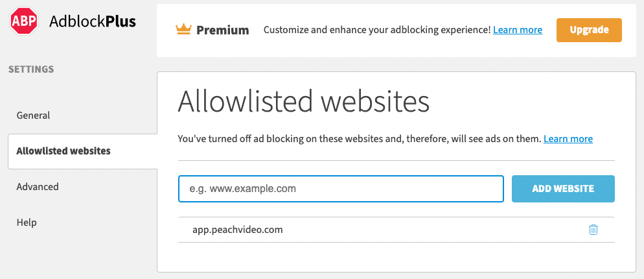Click the Premium crown icon
Screen dimensions: 644x279
pyautogui.click(x=185, y=29)
